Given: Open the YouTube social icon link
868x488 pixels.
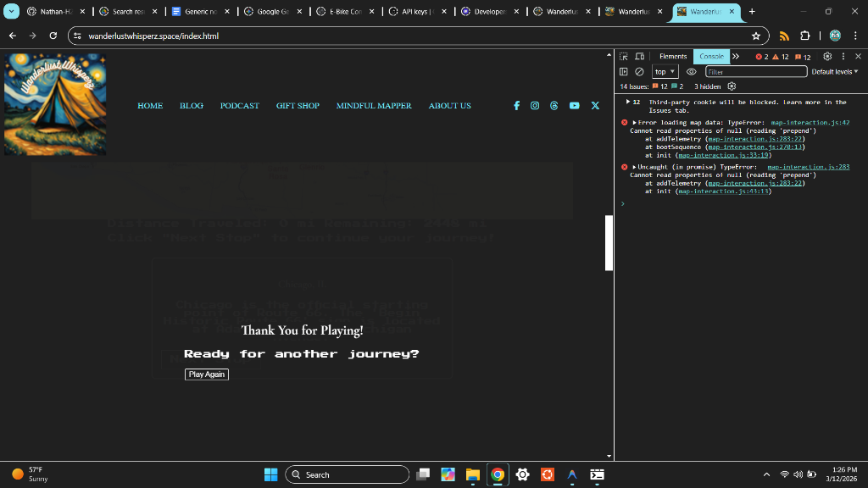Looking at the screenshot, I should pyautogui.click(x=575, y=106).
